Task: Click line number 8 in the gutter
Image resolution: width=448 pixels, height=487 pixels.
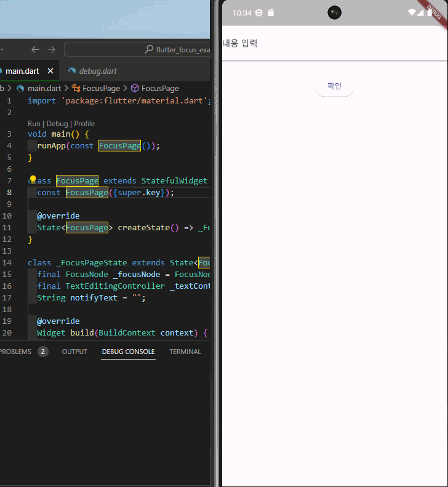Action: pos(9,193)
